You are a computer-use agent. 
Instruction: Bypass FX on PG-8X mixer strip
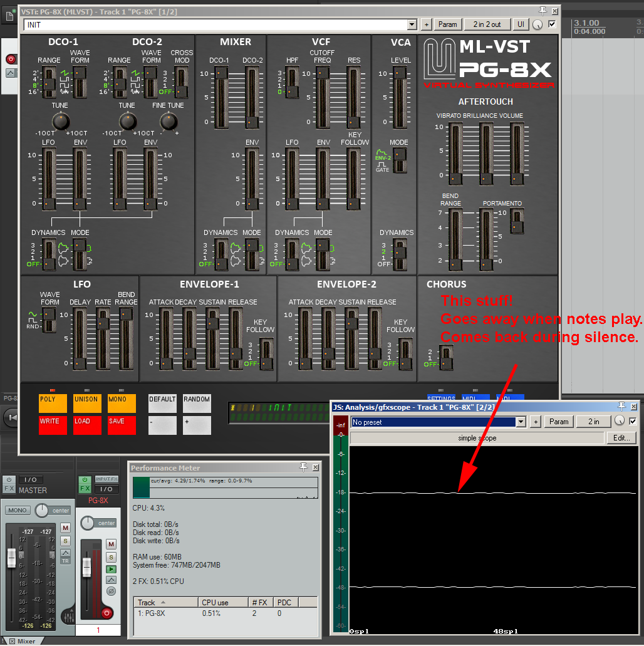pos(85,479)
